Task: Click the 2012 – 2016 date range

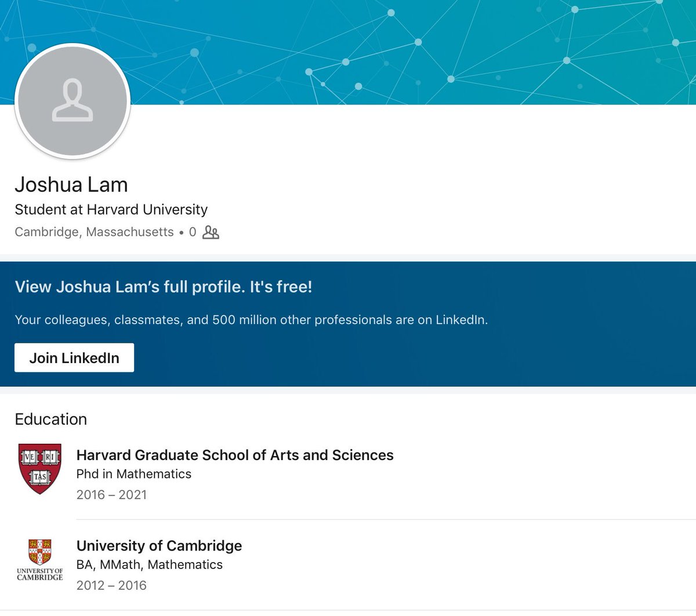Action: pyautogui.click(x=111, y=585)
